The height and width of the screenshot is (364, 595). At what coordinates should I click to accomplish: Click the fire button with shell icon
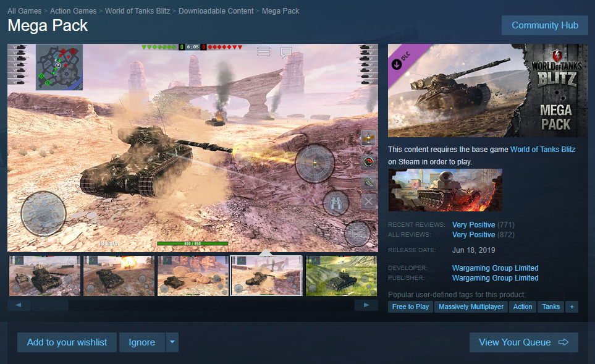click(x=314, y=163)
